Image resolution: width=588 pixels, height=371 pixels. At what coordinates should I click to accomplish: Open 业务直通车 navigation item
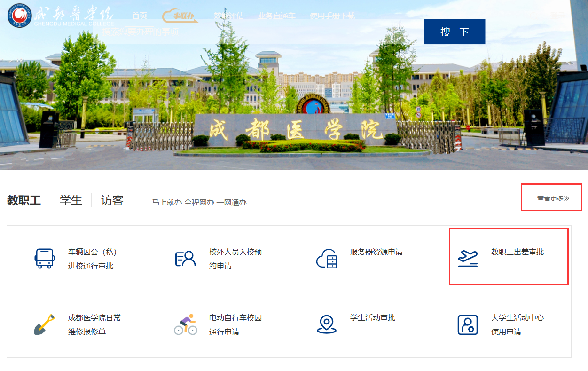pyautogui.click(x=277, y=16)
